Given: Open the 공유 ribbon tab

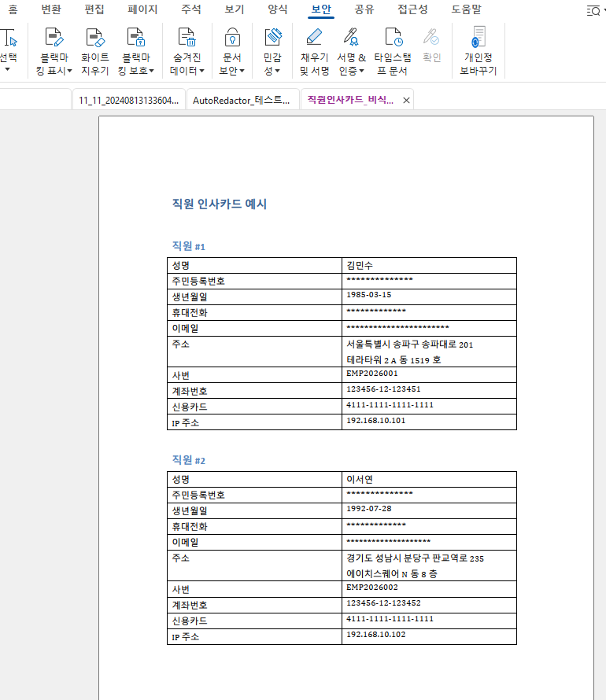Looking at the screenshot, I should click(x=364, y=9).
